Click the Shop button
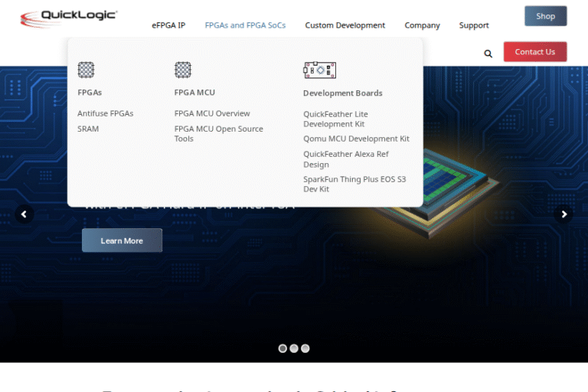This screenshot has width=588, height=392. [545, 16]
